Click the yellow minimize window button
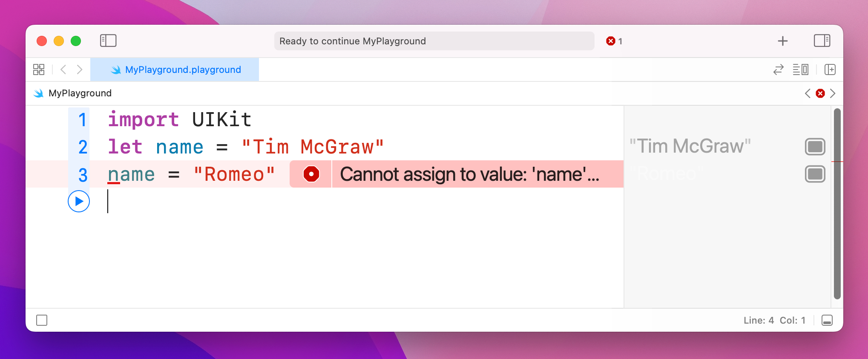868x359 pixels. coord(59,41)
